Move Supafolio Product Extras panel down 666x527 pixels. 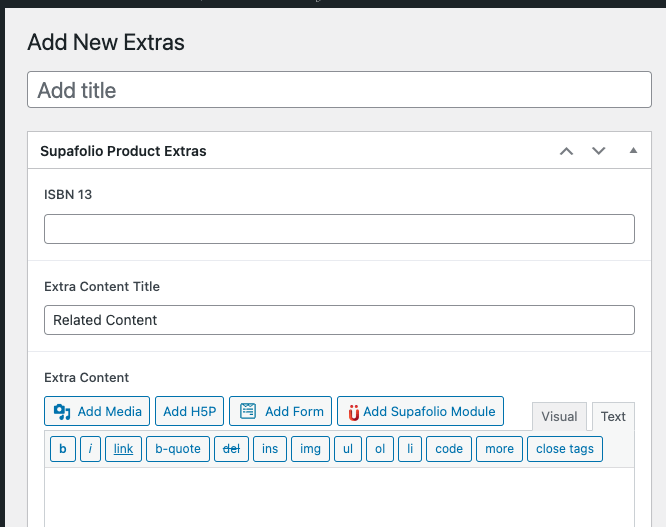598,151
